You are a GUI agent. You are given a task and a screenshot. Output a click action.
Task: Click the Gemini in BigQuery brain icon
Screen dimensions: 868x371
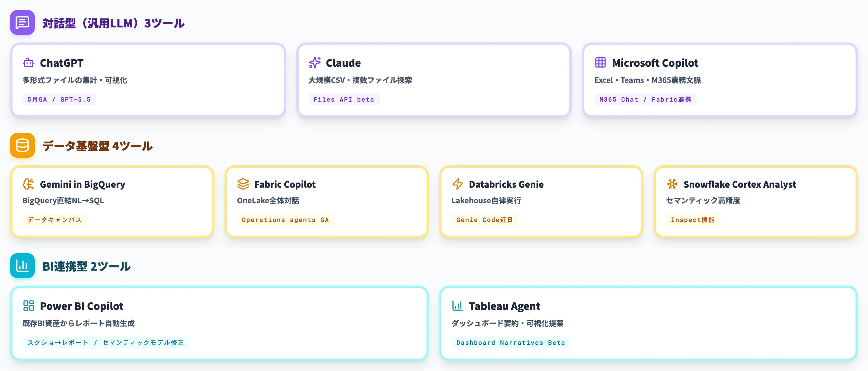[x=29, y=184]
